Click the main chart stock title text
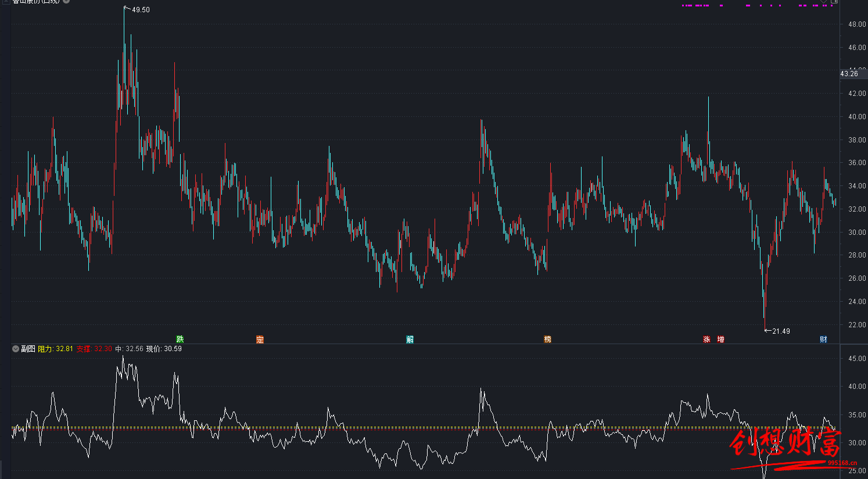Viewport: 868px width, 479px height. tap(36, 1)
